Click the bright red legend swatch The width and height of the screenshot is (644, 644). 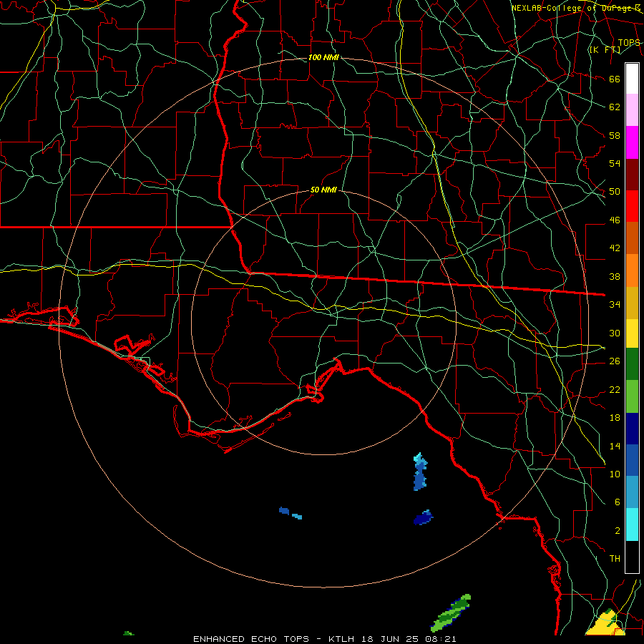[632, 207]
